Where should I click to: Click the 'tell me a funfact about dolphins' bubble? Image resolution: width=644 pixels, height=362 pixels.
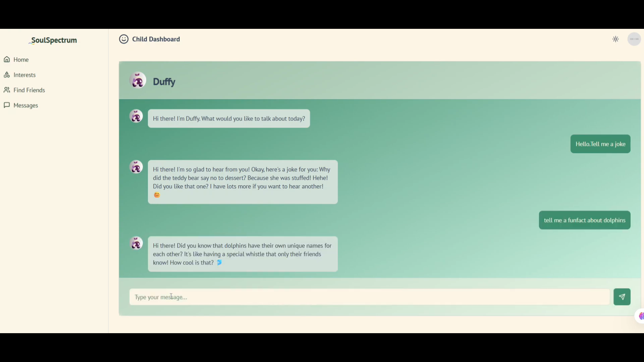(x=584, y=220)
